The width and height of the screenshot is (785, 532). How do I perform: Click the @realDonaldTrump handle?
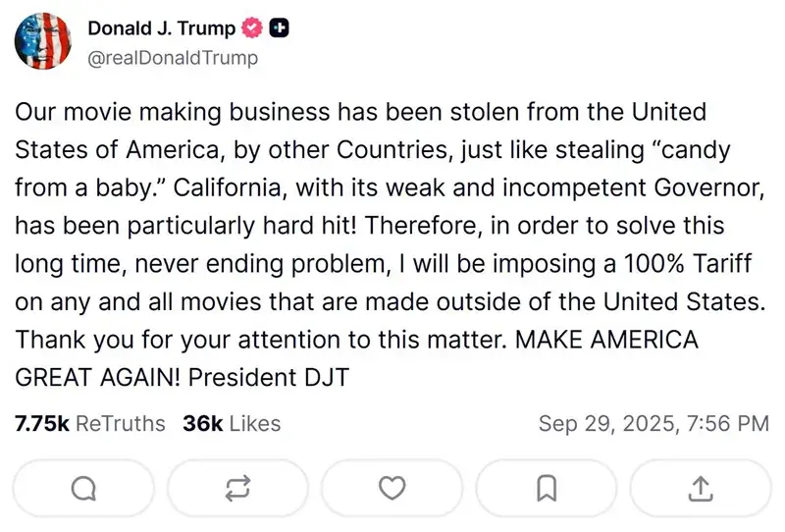tap(174, 57)
